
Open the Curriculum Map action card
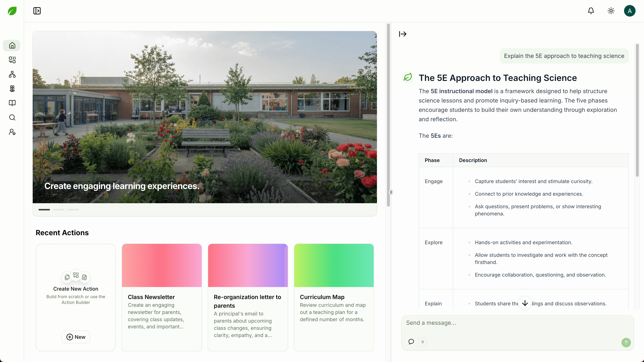point(334,297)
